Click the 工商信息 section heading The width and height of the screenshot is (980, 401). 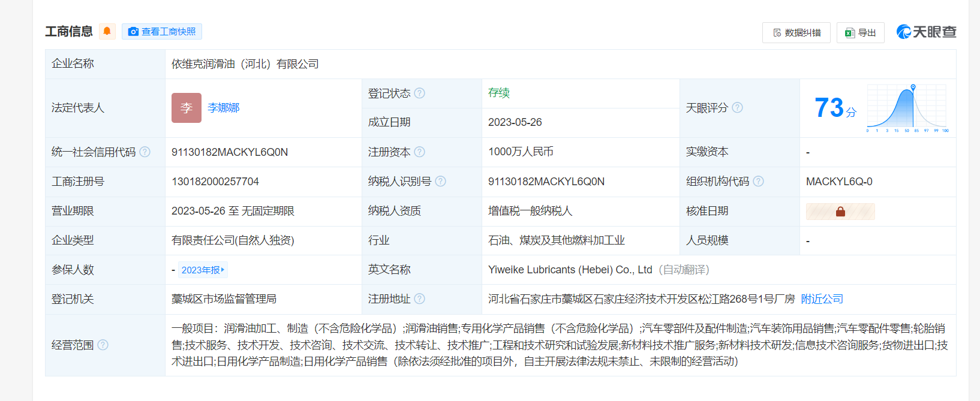[69, 32]
